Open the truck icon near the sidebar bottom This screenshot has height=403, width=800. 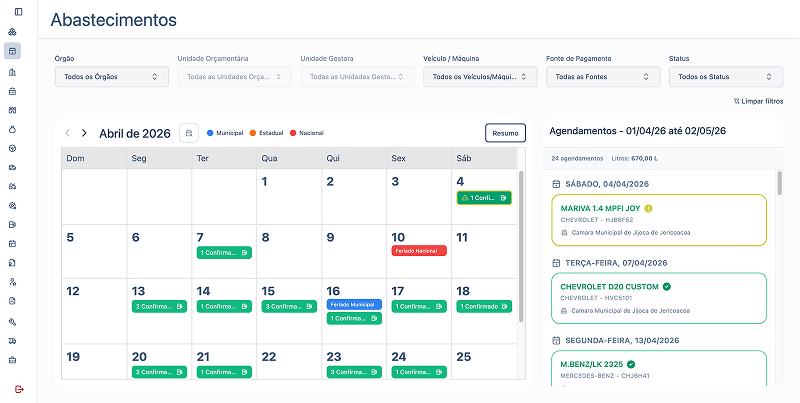(x=12, y=341)
